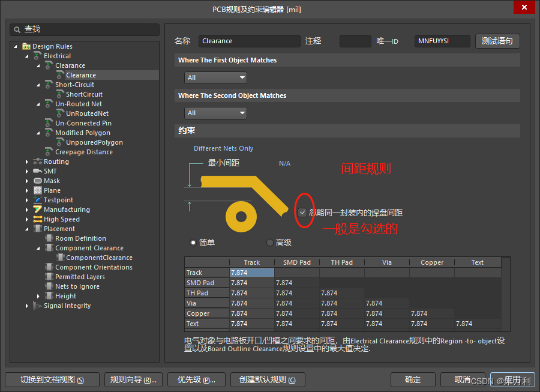Open the first object matches All dropdown

point(216,77)
